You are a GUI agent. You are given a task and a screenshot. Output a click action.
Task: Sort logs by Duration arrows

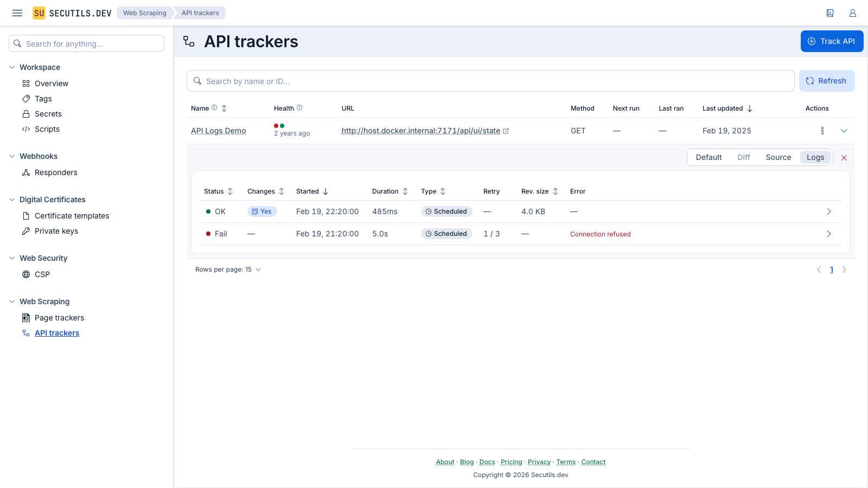point(405,191)
